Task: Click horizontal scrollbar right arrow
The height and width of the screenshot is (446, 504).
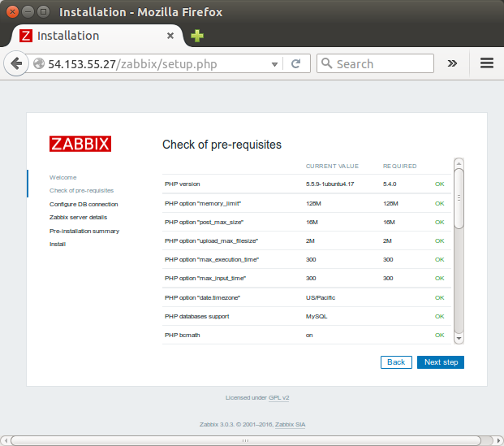Action: point(498,440)
